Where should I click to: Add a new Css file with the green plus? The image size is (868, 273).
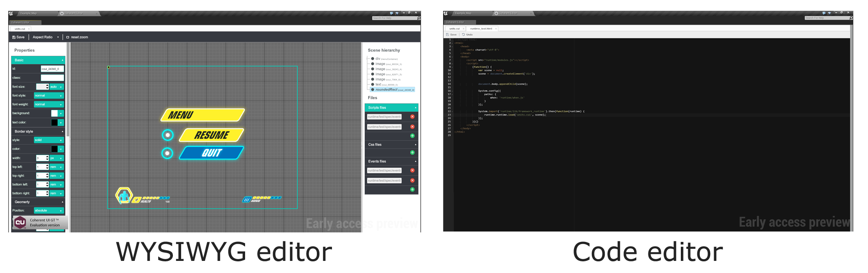[412, 152]
